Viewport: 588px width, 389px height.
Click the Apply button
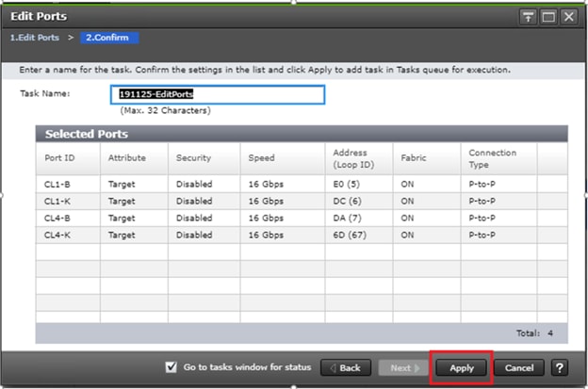click(x=461, y=367)
